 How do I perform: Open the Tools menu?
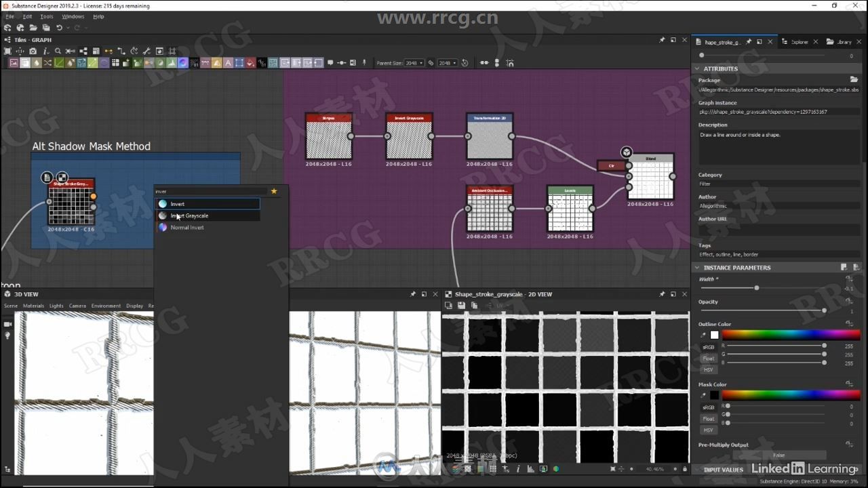click(x=46, y=16)
